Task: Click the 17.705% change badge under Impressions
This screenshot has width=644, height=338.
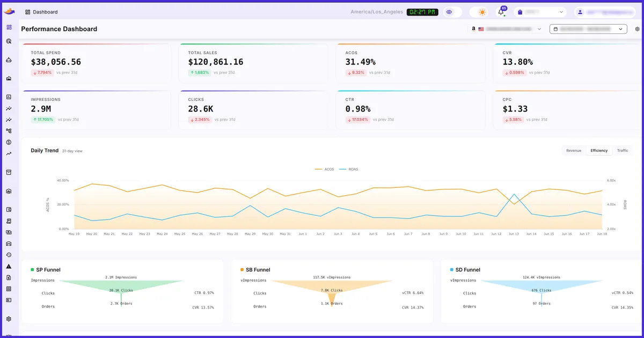Action: (x=43, y=120)
